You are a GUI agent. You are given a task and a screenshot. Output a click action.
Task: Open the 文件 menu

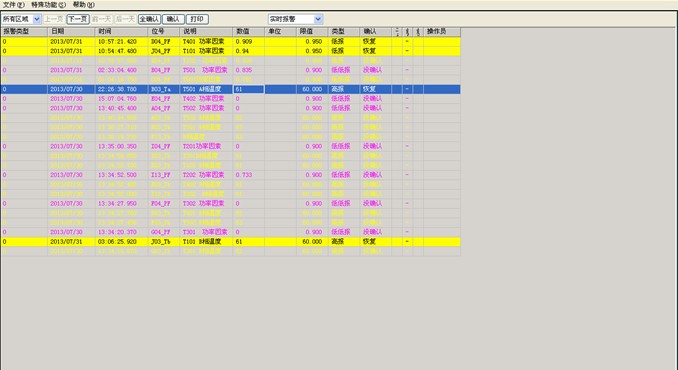tap(14, 5)
